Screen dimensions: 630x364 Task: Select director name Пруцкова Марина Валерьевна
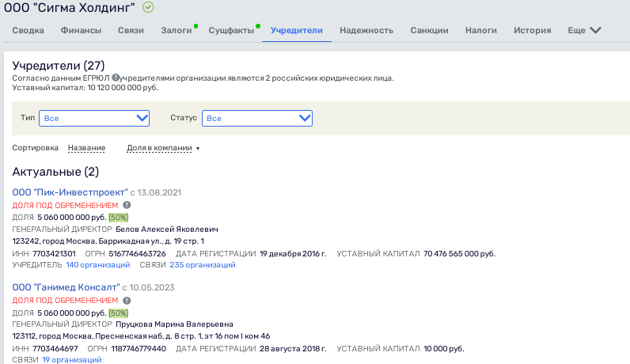click(x=174, y=324)
